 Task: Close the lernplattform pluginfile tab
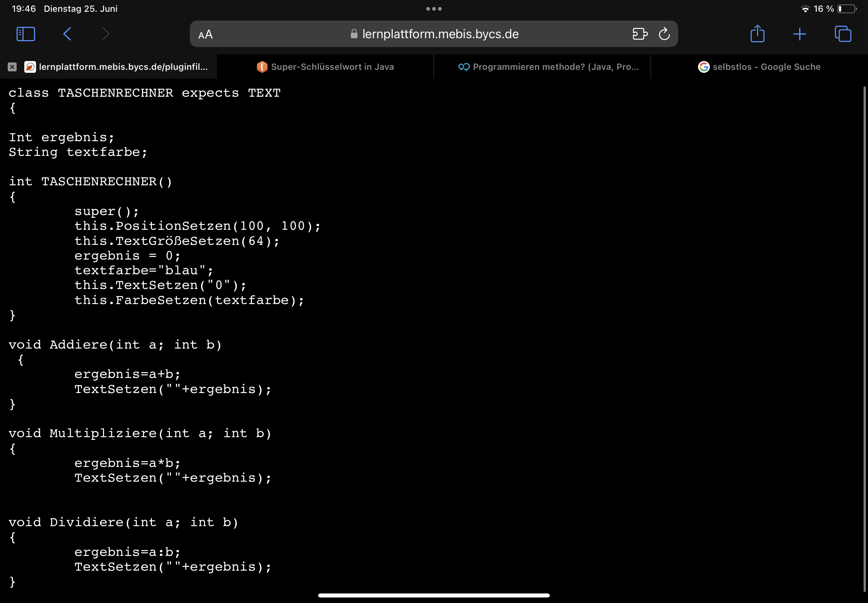13,67
